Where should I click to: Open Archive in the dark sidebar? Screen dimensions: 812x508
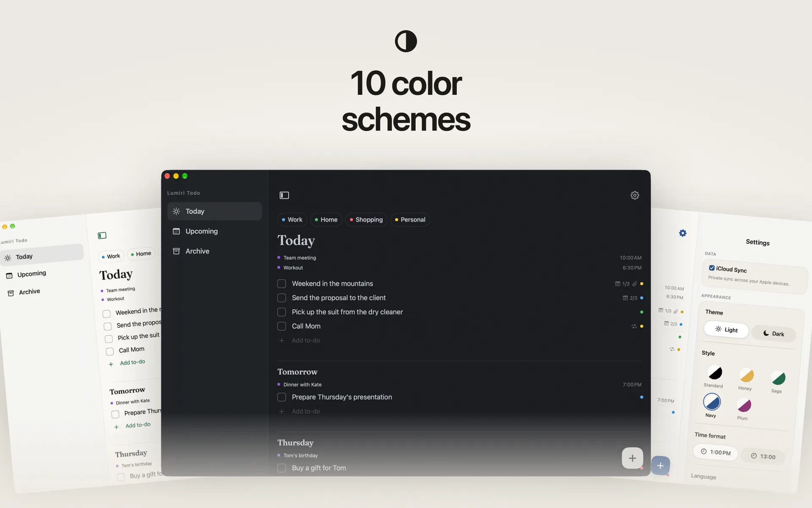(x=214, y=251)
